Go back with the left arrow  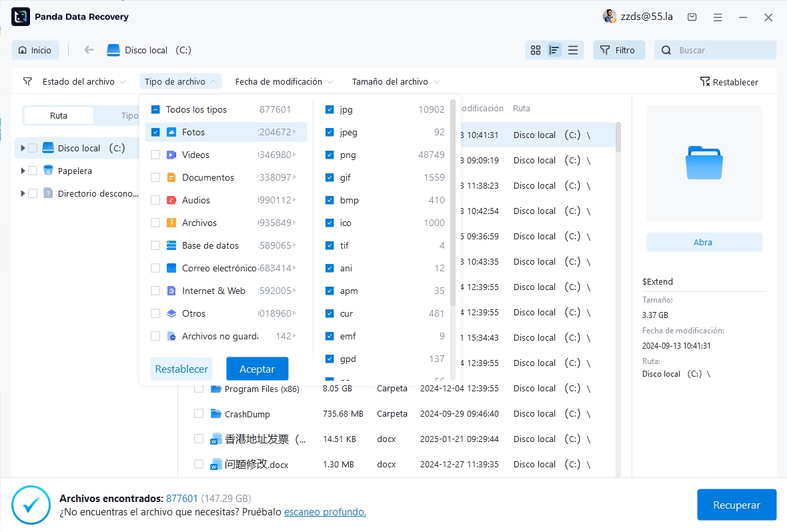click(89, 50)
